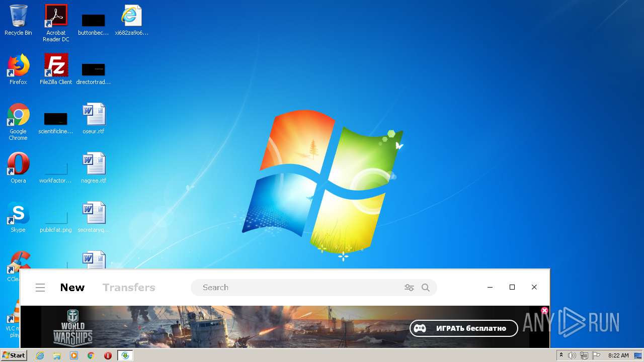Select the Acrobat Reader DC desktop icon
The width and height of the screenshot is (644, 362).
tap(56, 23)
